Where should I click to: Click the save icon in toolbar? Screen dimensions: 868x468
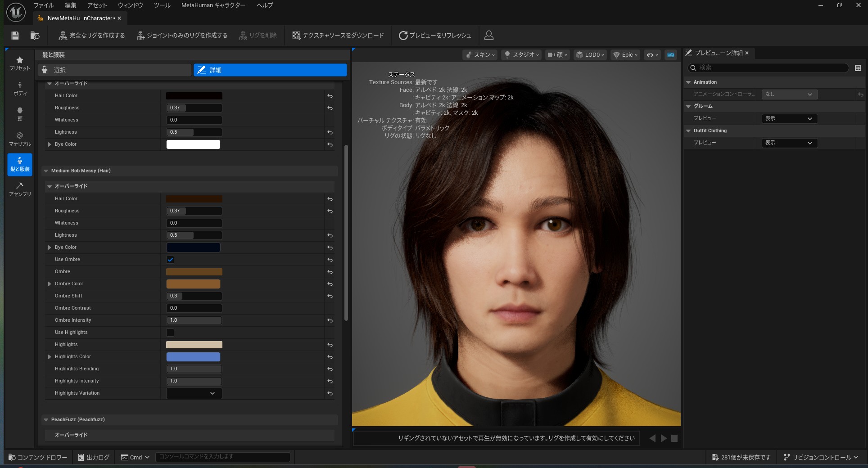15,36
